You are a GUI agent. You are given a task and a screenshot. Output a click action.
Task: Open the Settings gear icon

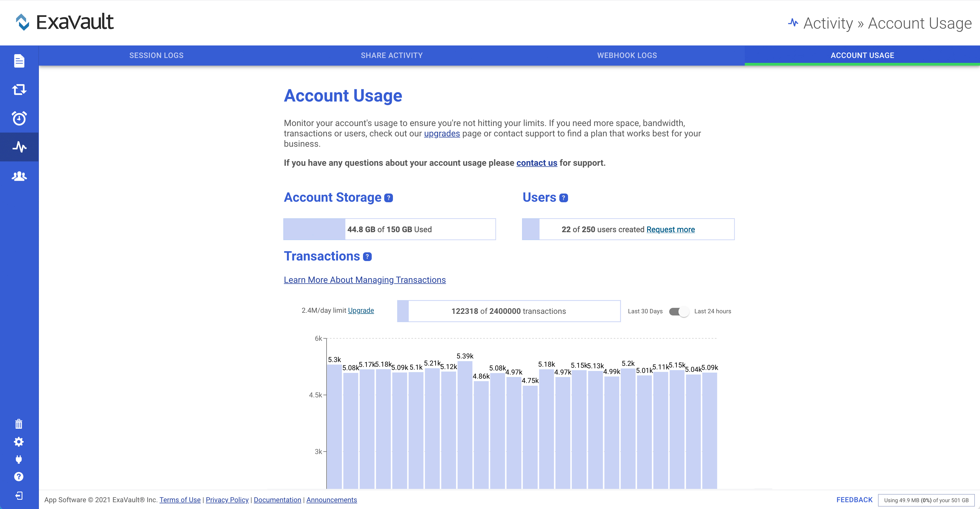(x=19, y=441)
